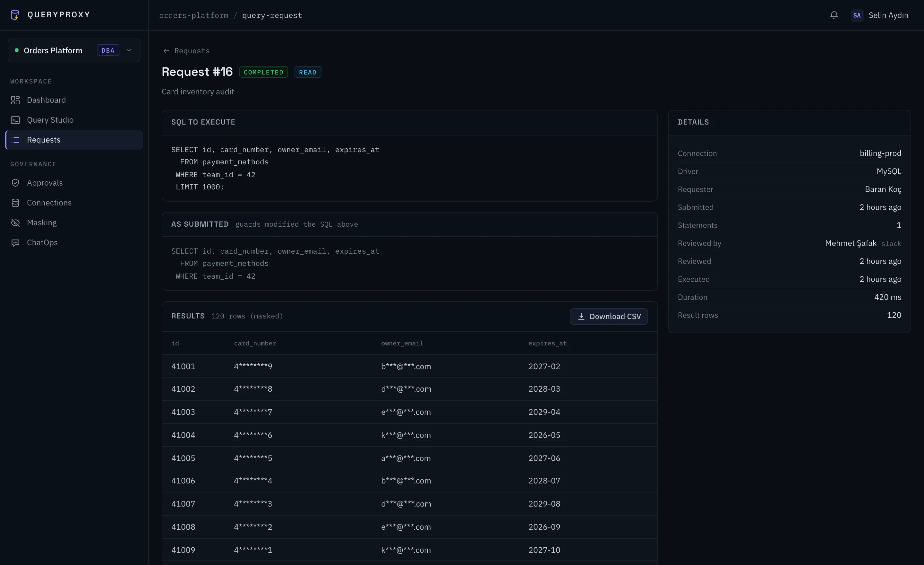The height and width of the screenshot is (565, 924).
Task: Click the COMPLETED status badge
Action: (x=264, y=72)
